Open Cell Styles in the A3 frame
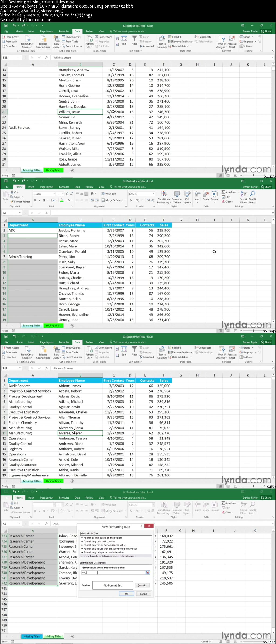Screen dimensions: 276x644 click(x=187, y=197)
